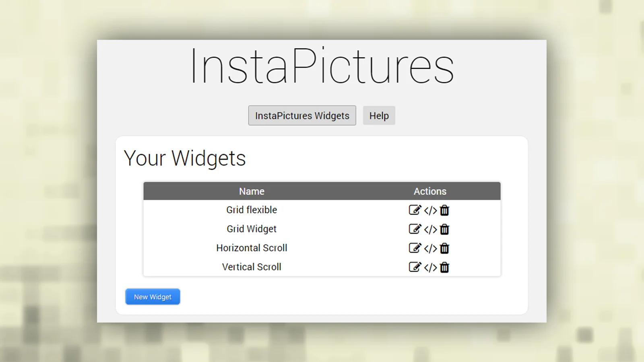The image size is (644, 362).
Task: Create a New Widget
Action: point(153,297)
